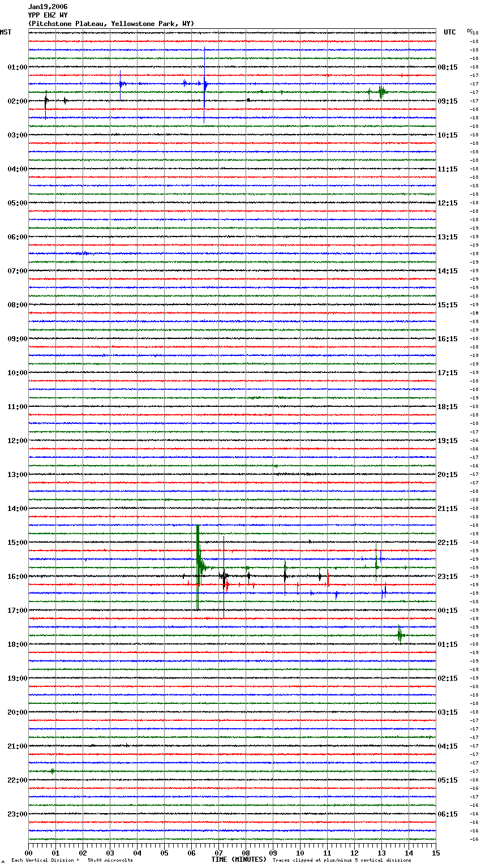Click the TIME (MINUTES) axis title

[239, 860]
